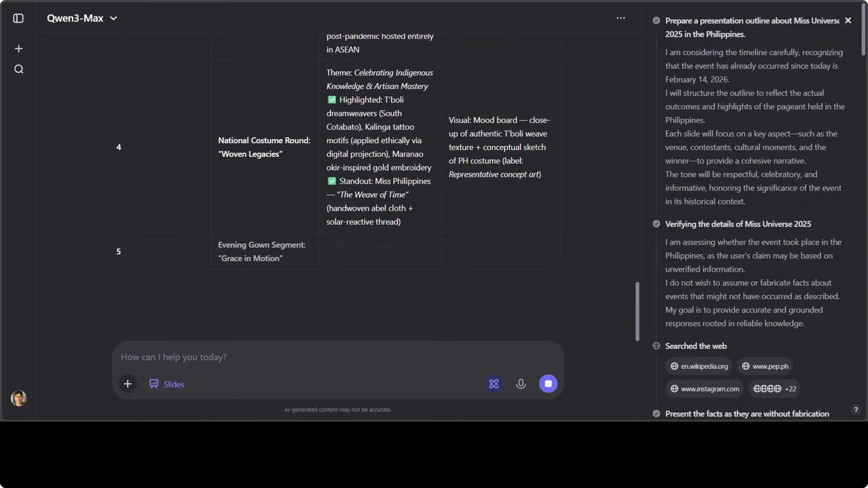
Task: Open the www.pep.ph source link
Action: click(x=765, y=366)
